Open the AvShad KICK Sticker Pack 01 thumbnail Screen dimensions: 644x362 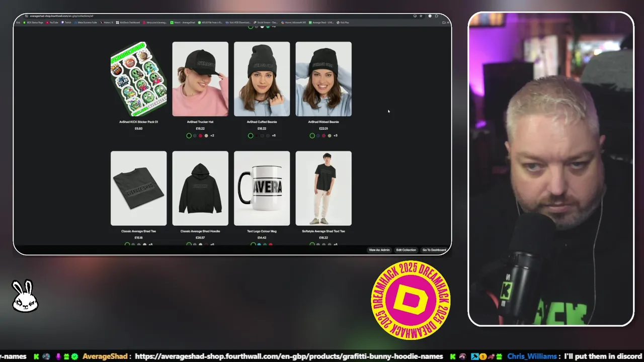(x=138, y=79)
